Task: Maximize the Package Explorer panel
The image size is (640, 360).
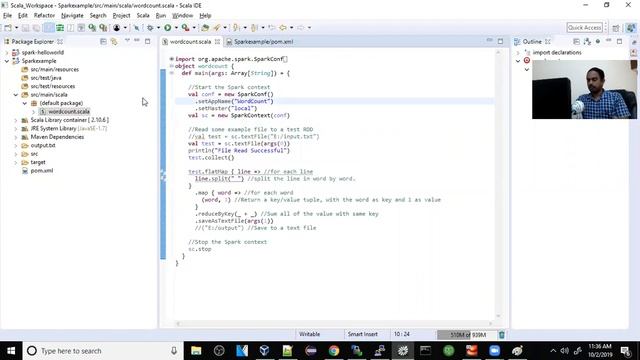Action: (148, 41)
